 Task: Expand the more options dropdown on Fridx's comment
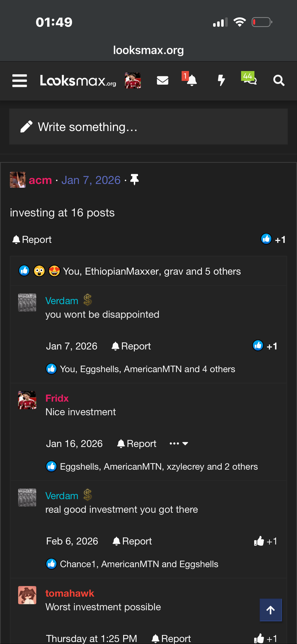(179, 443)
